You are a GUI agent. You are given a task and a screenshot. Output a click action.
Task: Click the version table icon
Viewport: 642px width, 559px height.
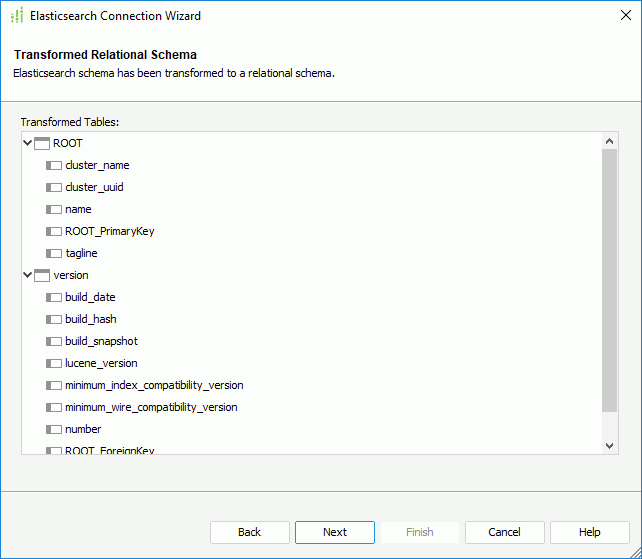pos(42,275)
